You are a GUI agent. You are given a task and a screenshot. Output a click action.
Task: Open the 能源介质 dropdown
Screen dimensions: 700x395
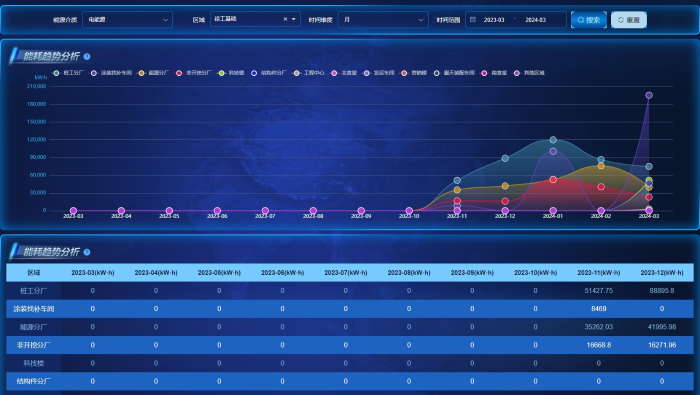pos(127,20)
